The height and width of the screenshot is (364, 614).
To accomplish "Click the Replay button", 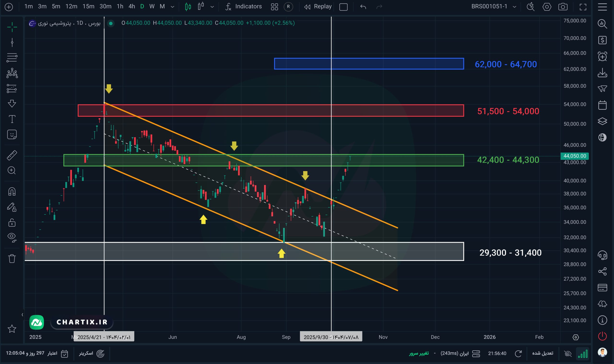I will click(318, 7).
